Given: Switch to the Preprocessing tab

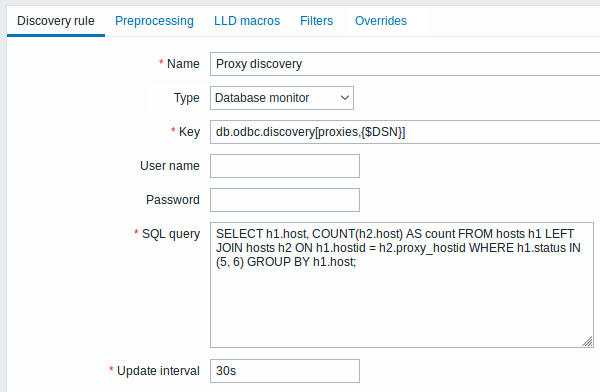Looking at the screenshot, I should click(154, 21).
